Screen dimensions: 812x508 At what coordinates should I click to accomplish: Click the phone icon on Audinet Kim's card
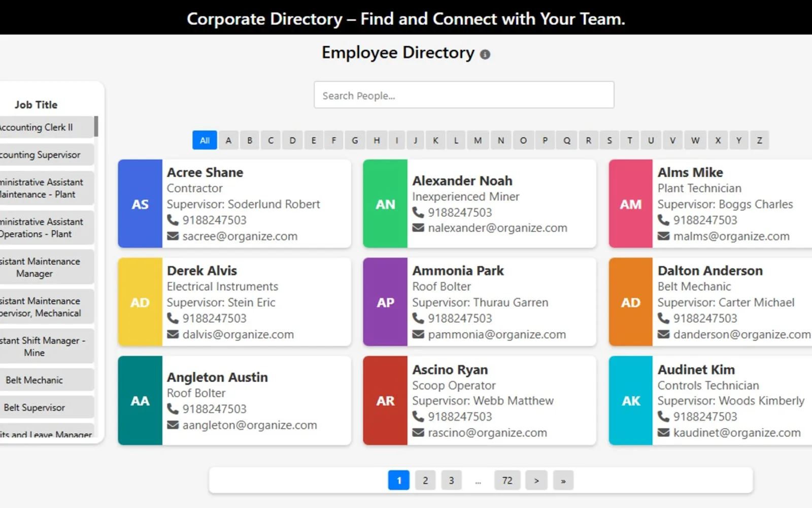[663, 417]
